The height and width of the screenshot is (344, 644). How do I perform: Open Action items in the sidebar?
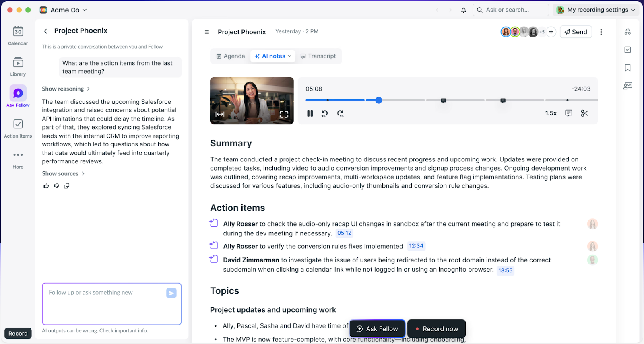(18, 128)
